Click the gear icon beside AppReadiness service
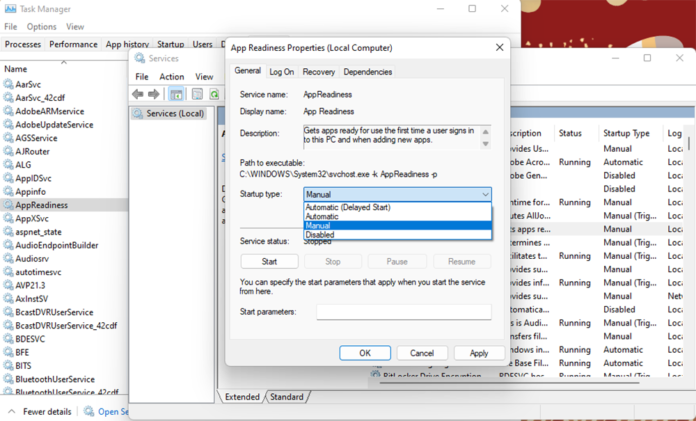 point(9,205)
